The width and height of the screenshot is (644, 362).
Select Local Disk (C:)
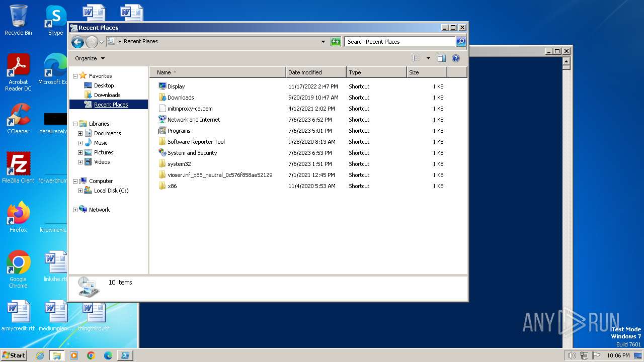click(x=111, y=191)
